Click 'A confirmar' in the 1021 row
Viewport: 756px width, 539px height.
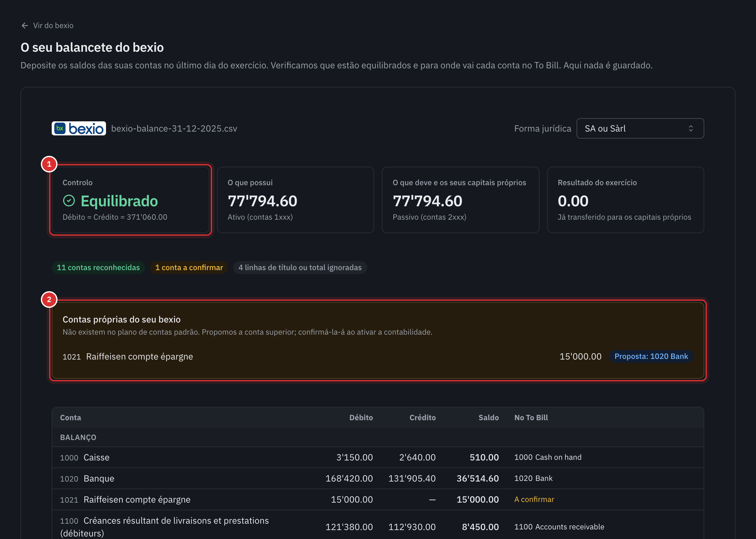click(x=534, y=499)
